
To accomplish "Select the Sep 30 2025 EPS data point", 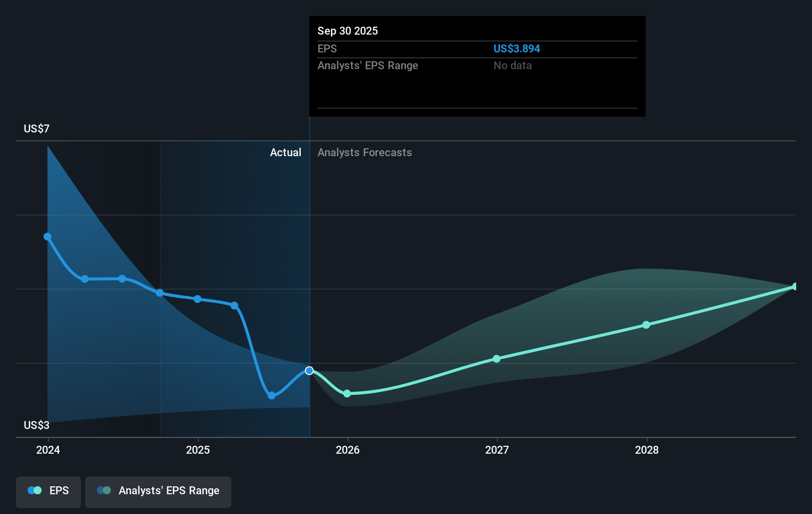I will [309, 371].
